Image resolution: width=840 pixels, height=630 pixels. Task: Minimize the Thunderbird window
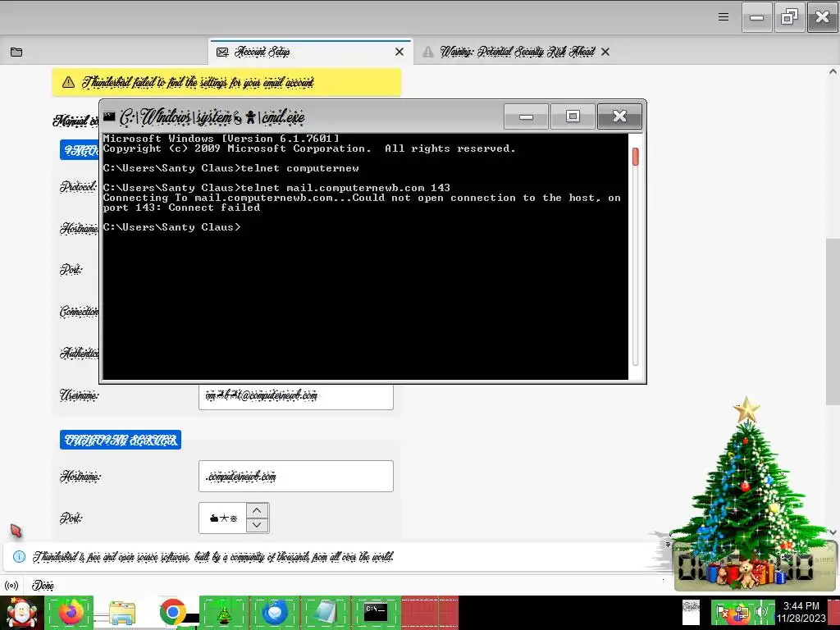pos(757,18)
